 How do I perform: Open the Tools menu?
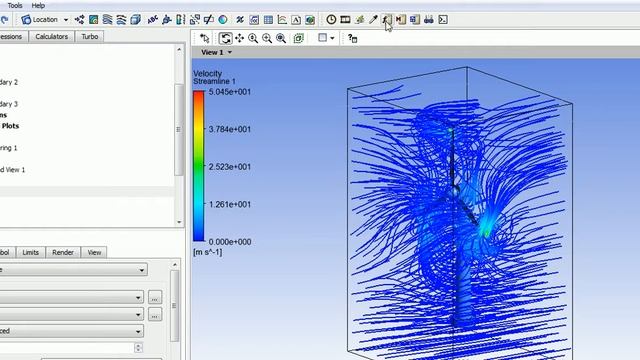pyautogui.click(x=15, y=5)
